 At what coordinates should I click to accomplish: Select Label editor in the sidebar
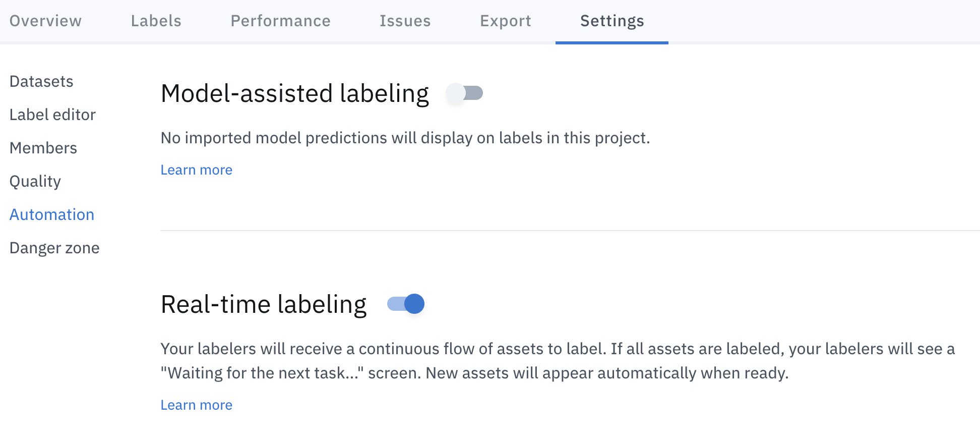point(52,115)
